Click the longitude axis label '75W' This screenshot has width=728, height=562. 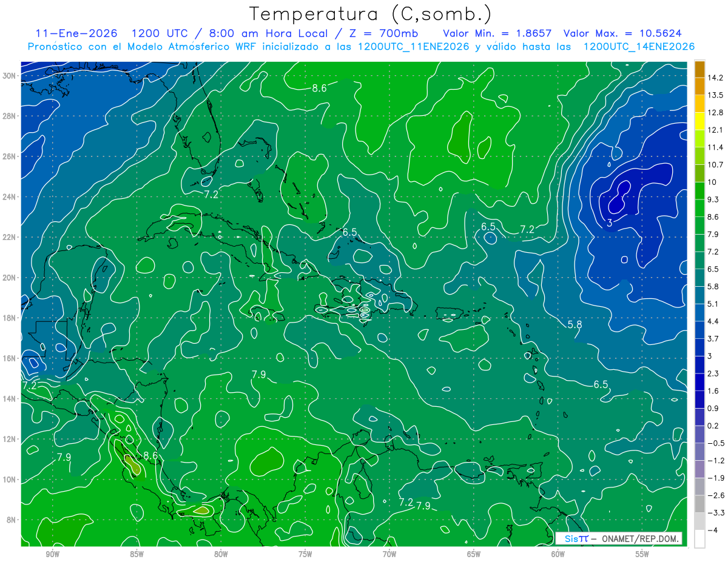coord(305,554)
